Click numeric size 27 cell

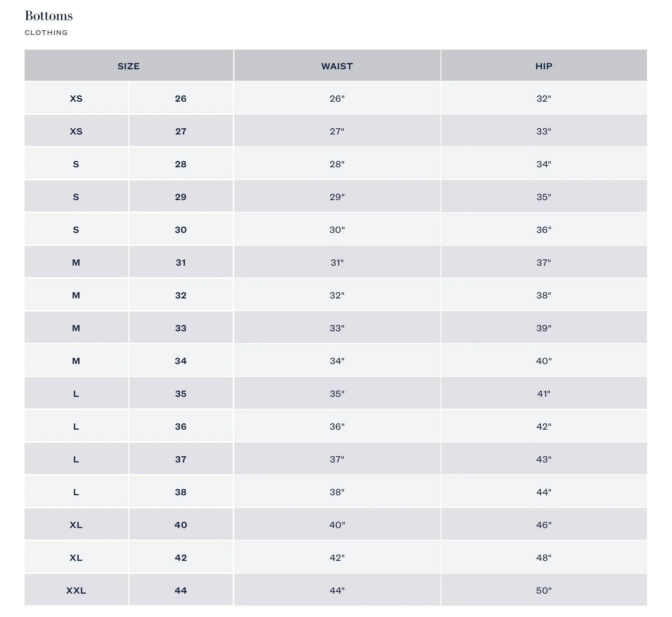[181, 131]
